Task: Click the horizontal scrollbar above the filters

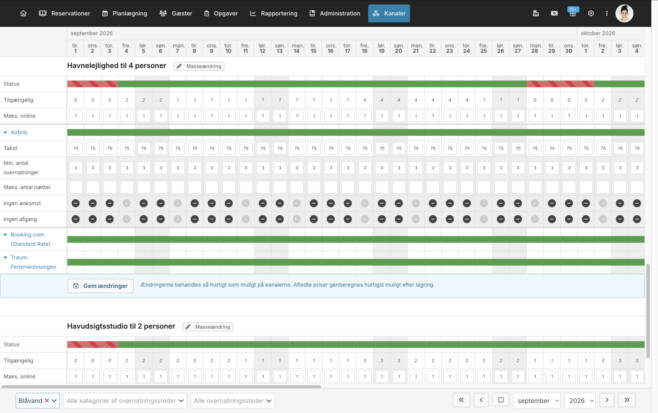Action: (x=161, y=387)
